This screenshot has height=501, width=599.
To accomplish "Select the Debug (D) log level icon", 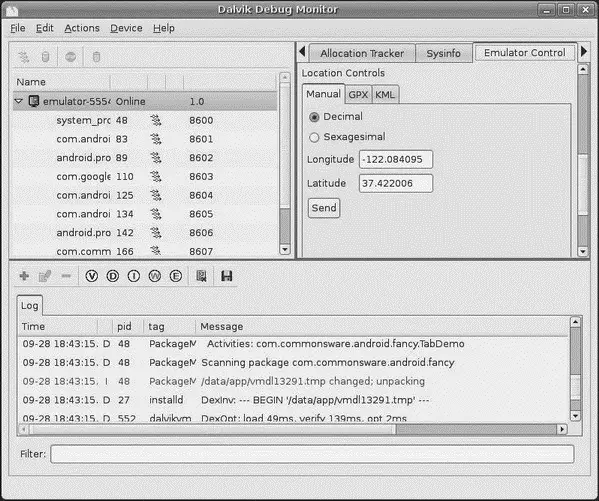I will click(x=112, y=276).
